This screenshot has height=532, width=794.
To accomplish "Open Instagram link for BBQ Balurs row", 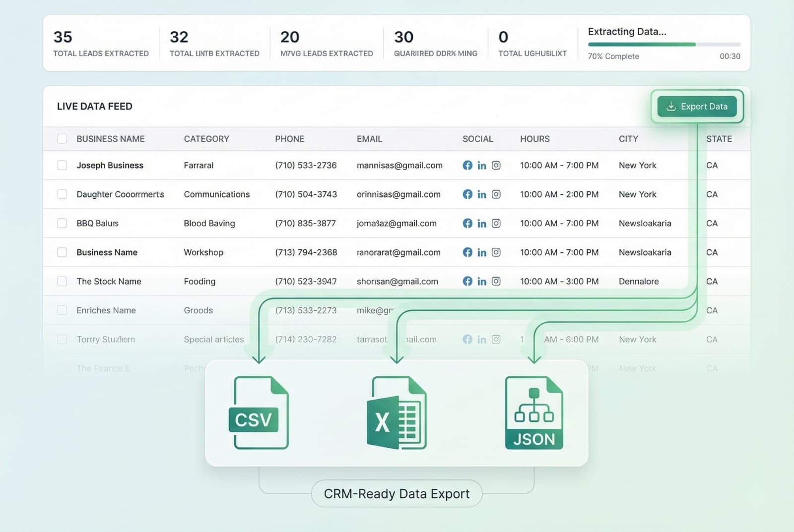I will click(496, 223).
